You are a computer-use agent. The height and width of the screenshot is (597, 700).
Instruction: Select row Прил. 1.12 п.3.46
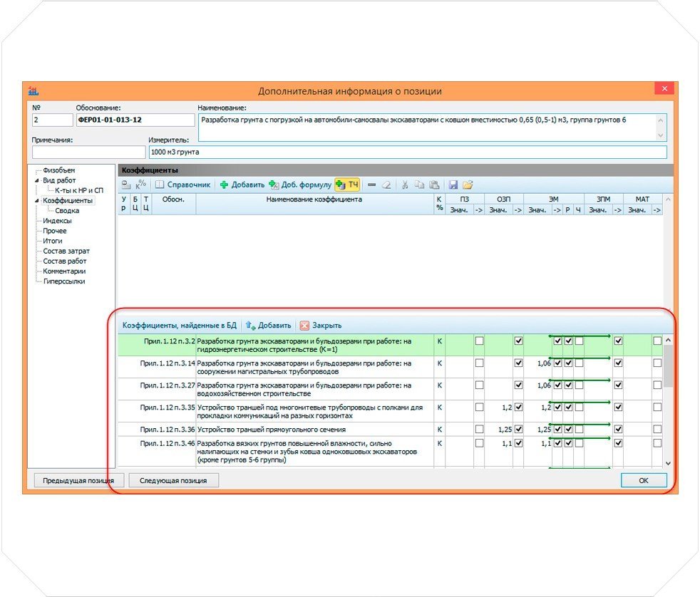[390, 452]
